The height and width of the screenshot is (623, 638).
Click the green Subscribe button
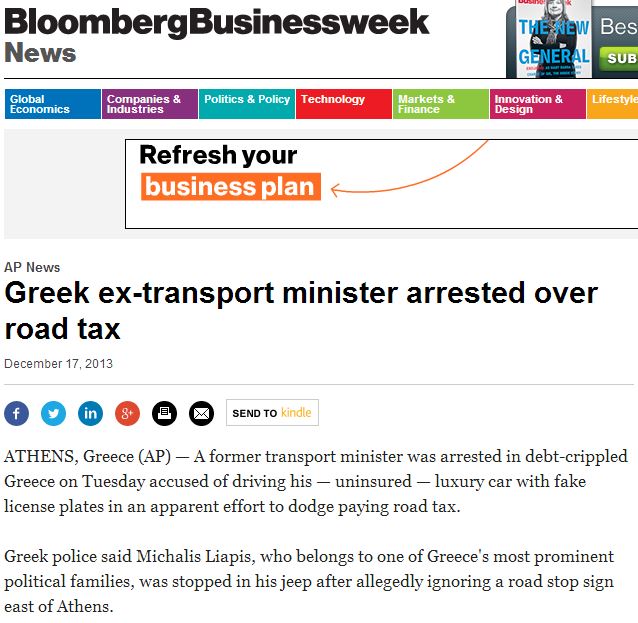click(x=619, y=59)
